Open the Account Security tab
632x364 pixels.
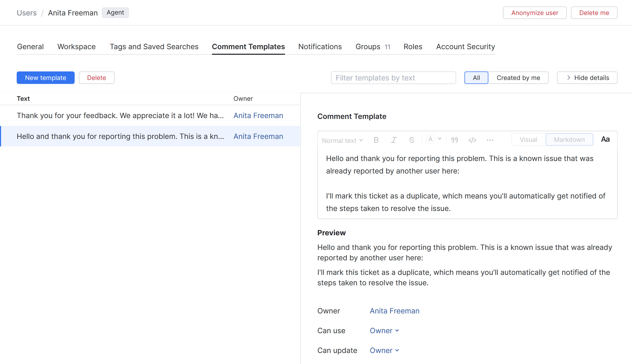tap(465, 46)
